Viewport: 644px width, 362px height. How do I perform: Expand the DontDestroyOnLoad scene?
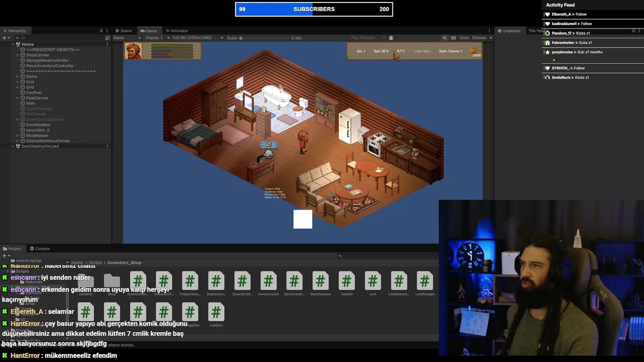(13, 146)
